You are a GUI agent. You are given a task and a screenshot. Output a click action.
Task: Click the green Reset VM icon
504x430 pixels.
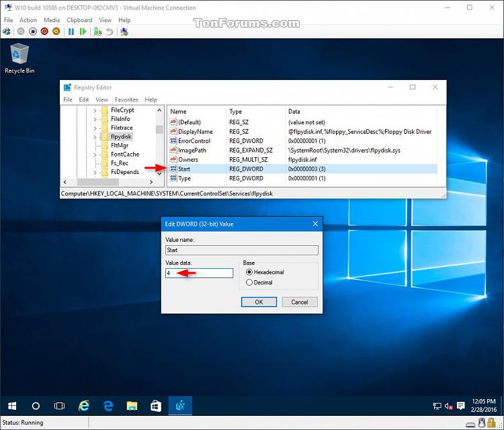tap(83, 32)
